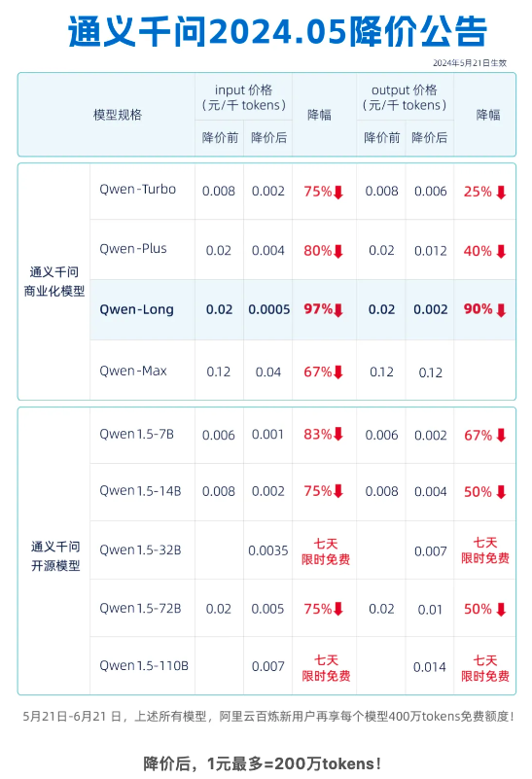Click the down arrow beside 90% in Qwen-Long row
Viewport: 532px width, 779px height.
click(x=501, y=310)
